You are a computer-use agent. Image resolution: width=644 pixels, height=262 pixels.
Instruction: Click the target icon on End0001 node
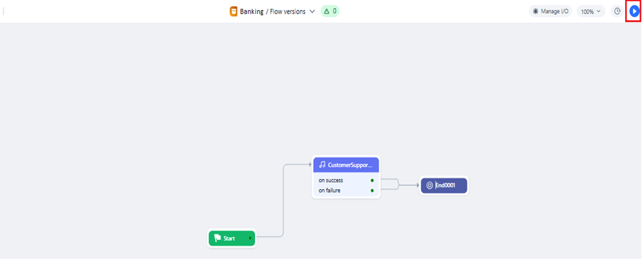430,185
